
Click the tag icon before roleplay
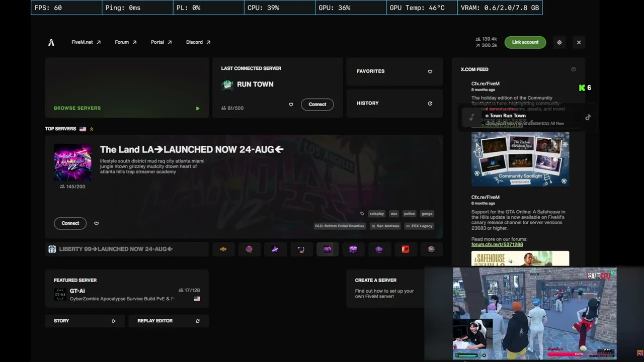click(362, 214)
